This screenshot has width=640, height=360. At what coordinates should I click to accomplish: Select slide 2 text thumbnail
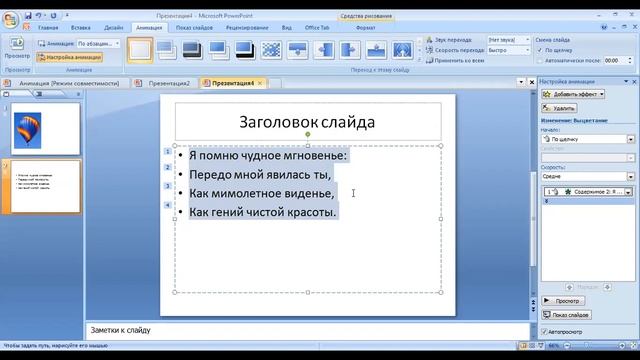pyautogui.click(x=46, y=186)
